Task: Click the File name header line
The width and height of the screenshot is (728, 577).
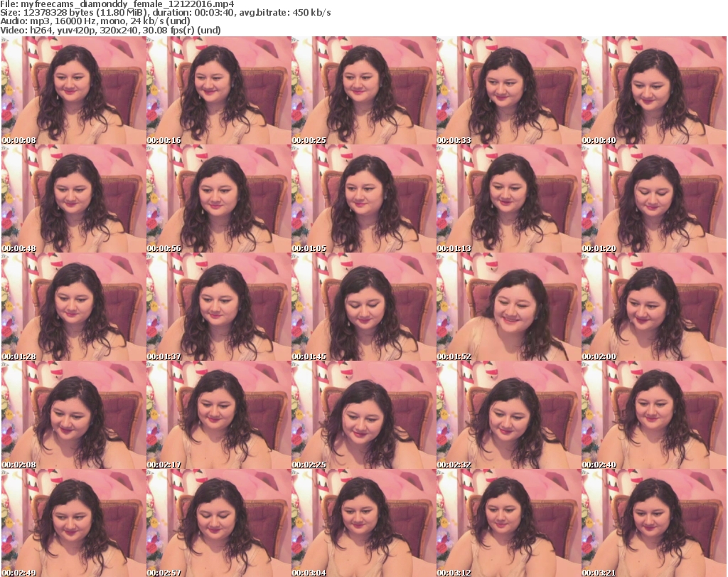Action: point(117,4)
